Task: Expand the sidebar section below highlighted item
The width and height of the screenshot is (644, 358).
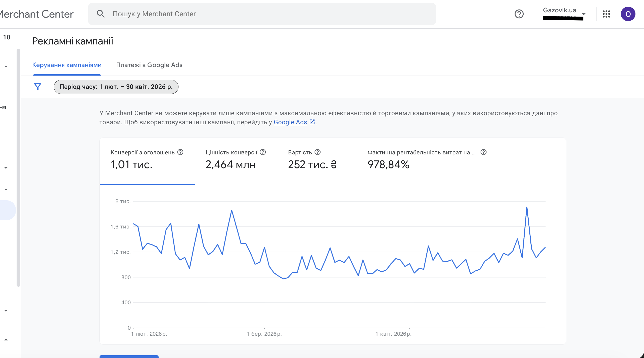Action: 6,311
